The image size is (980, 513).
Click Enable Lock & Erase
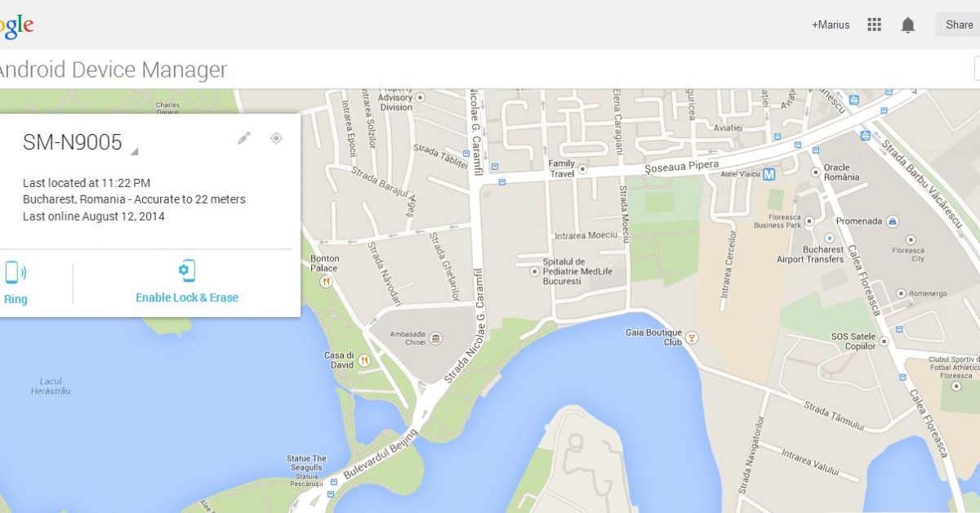[x=187, y=297]
